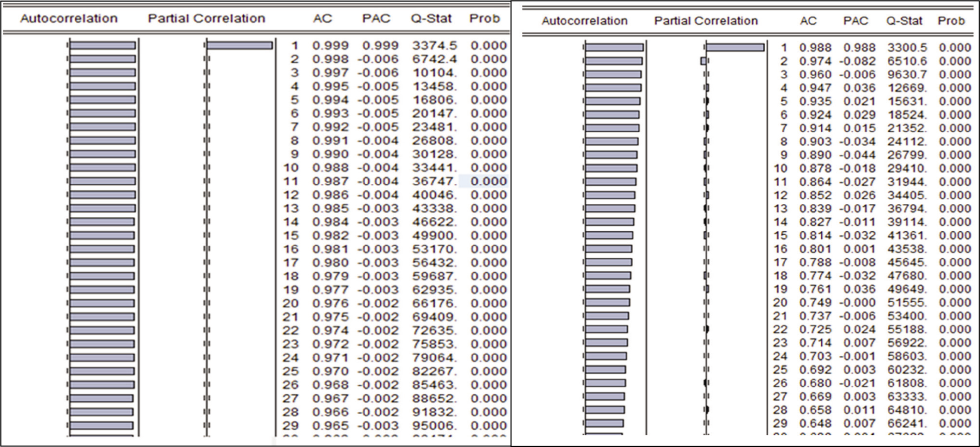980x447 pixels.
Task: Click Q-Stat value 3374.5 in left table
Action: pos(434,45)
